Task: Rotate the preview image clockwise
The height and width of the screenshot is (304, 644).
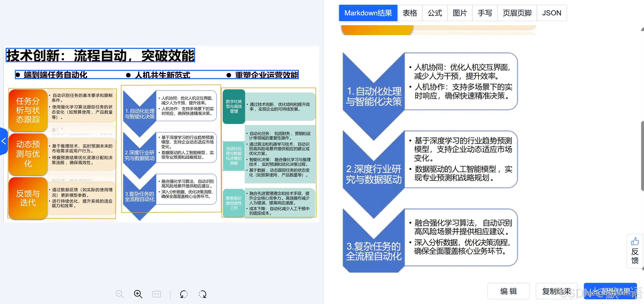Action: tap(202, 294)
